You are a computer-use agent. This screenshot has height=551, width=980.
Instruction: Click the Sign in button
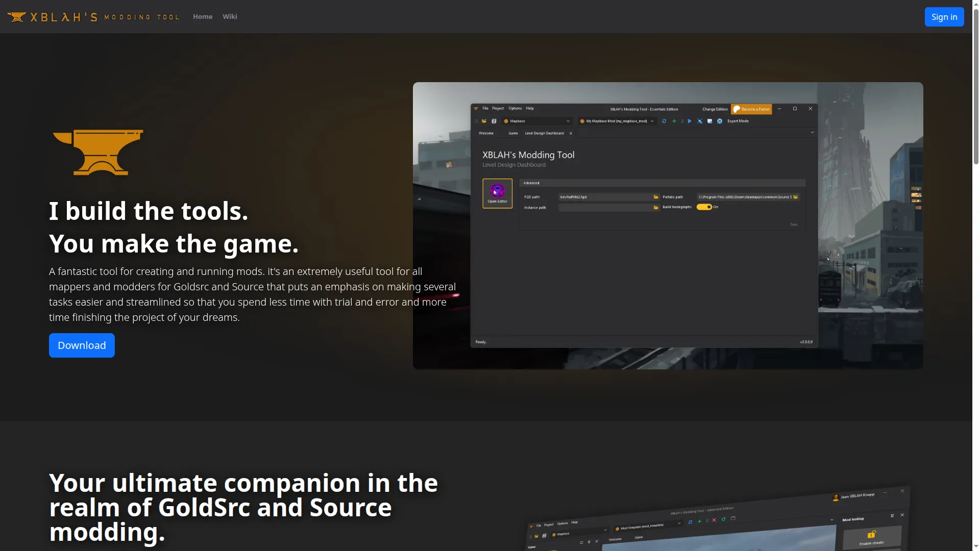[944, 17]
